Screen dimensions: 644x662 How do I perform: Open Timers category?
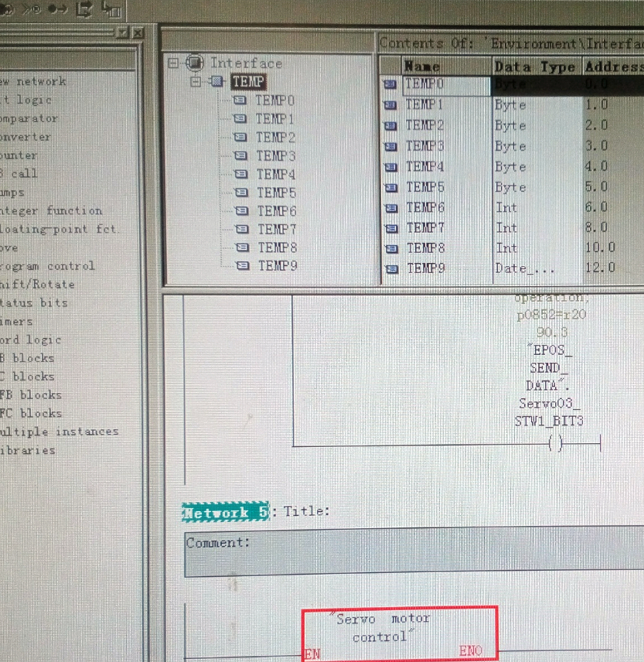(x=16, y=321)
